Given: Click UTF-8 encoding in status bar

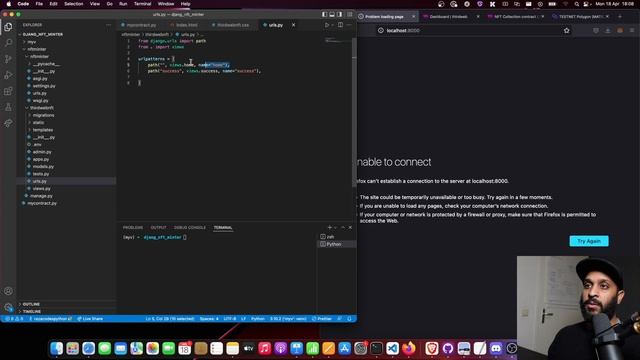Looking at the screenshot, I should pos(230,319).
